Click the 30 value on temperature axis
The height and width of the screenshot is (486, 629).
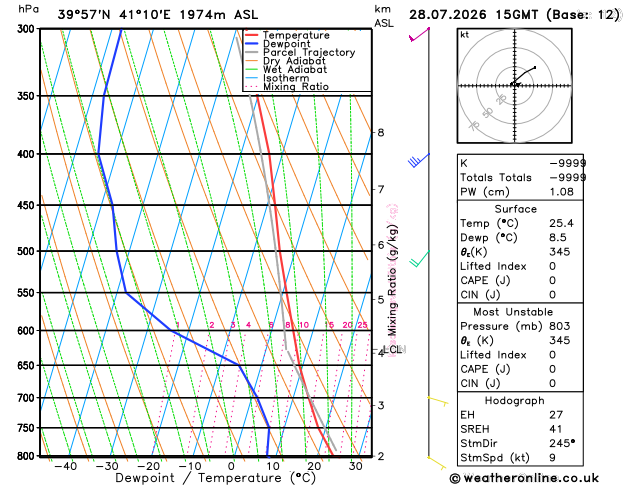pos(355,466)
